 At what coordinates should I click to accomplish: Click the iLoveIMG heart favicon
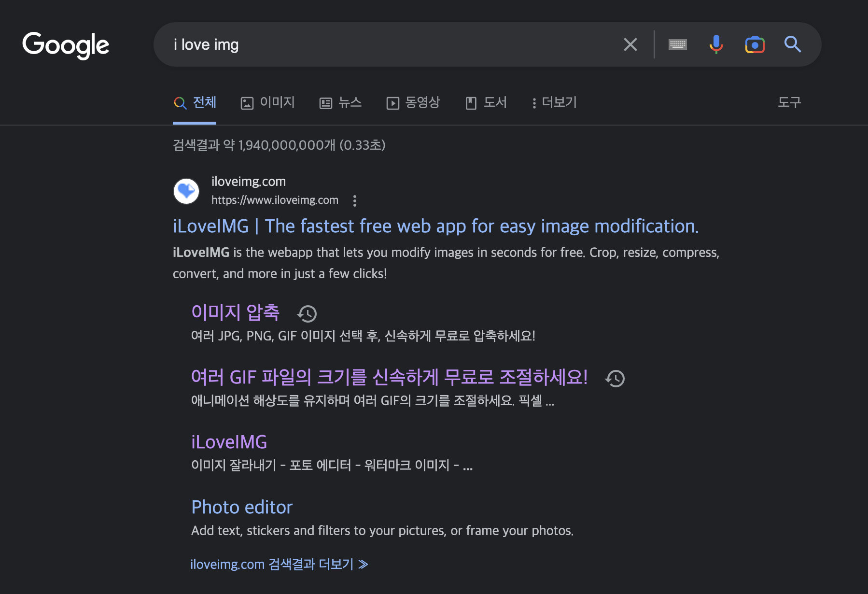click(x=186, y=191)
